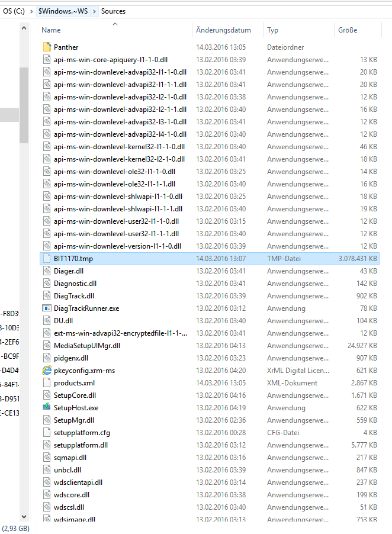
Task: Expand the chevron after $Windows.~WS breadcrumb
Action: [94, 11]
